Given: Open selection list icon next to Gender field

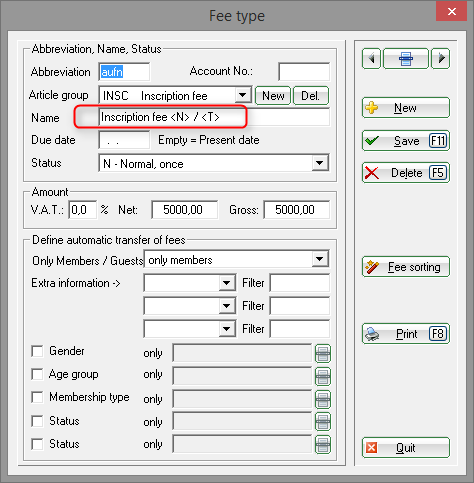Looking at the screenshot, I should 323,353.
